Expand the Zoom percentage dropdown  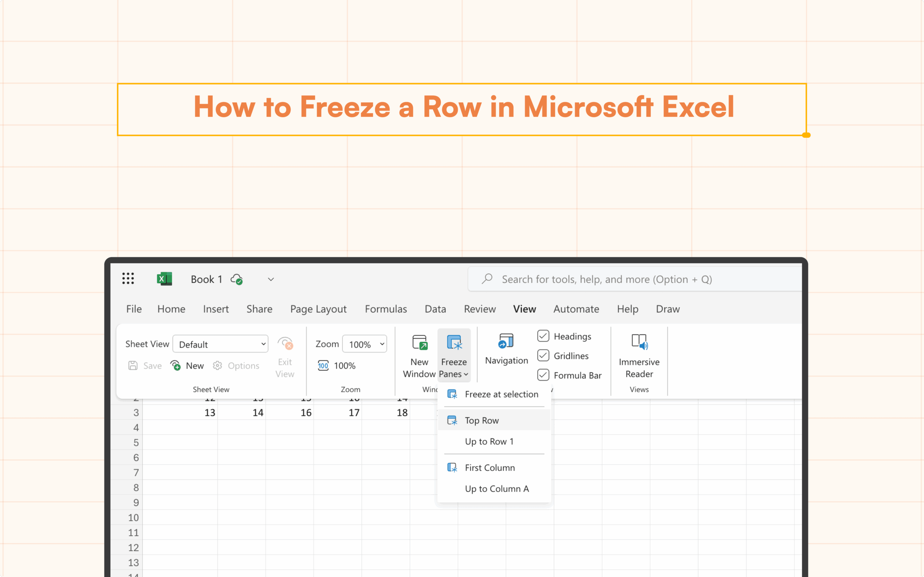tap(365, 344)
